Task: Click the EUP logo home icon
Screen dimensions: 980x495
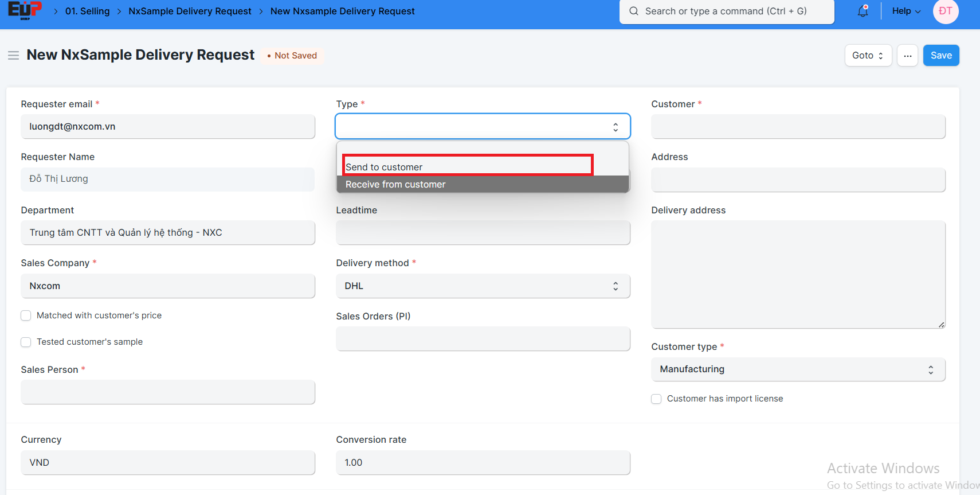Action: (25, 10)
